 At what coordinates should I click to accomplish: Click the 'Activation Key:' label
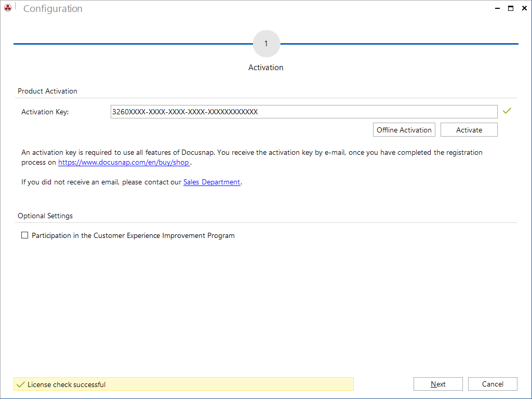45,112
